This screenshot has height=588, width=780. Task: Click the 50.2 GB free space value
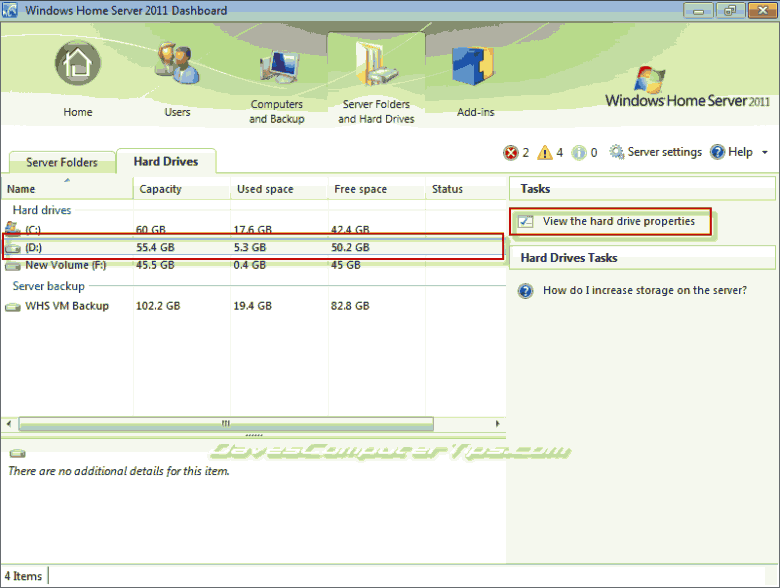(x=350, y=247)
